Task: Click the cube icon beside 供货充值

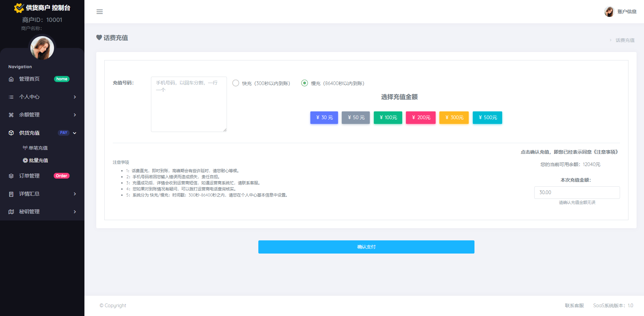Action: tap(11, 133)
